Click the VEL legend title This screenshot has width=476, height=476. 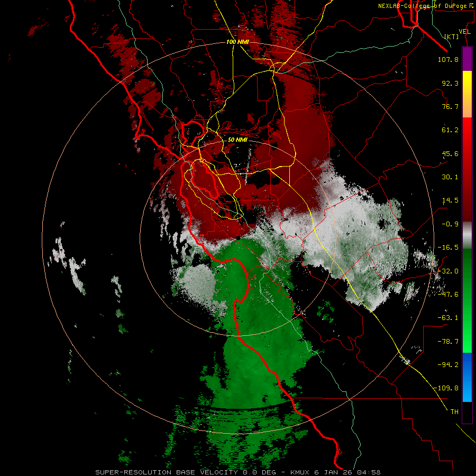coord(464,32)
